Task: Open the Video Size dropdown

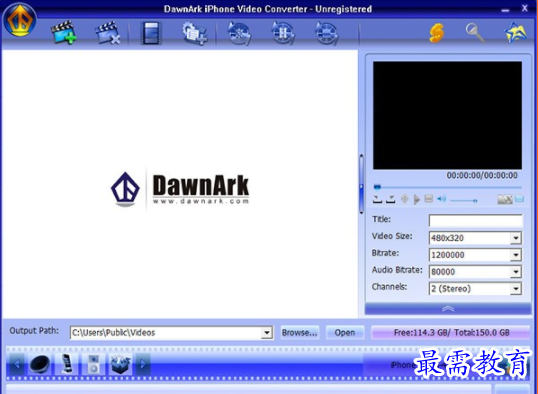Action: [x=516, y=238]
